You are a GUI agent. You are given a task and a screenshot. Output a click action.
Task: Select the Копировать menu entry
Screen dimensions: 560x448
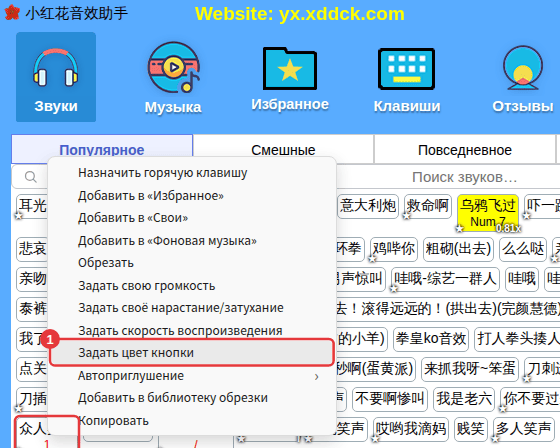pyautogui.click(x=192, y=421)
